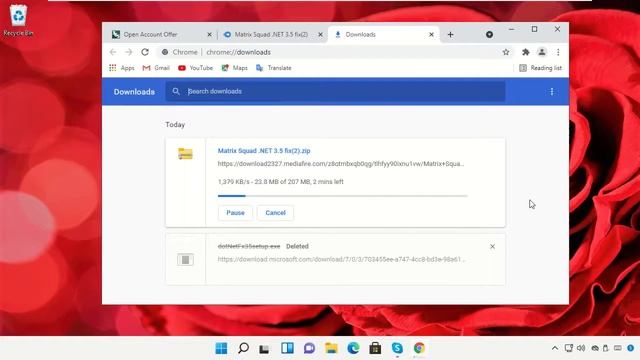Open the volume control in the tray

pyautogui.click(x=581, y=348)
